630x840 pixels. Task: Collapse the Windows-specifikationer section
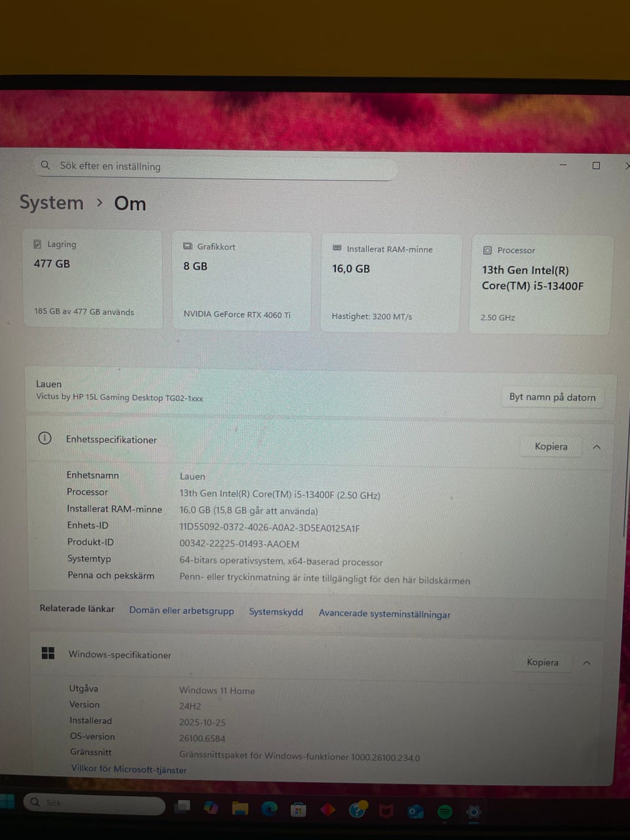point(587,663)
